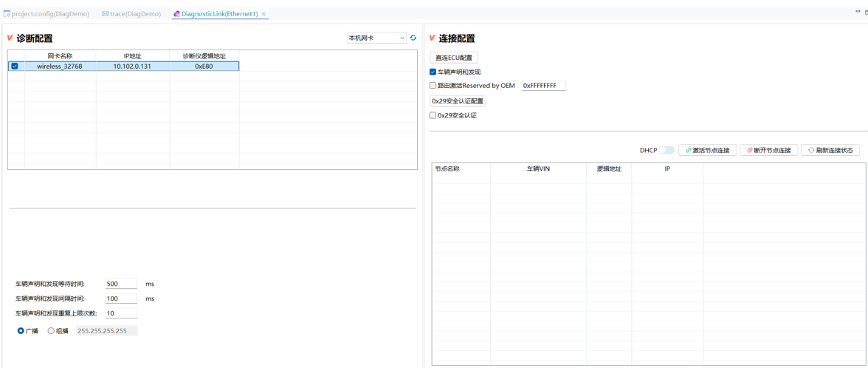Click the IP column header in node table
The height and width of the screenshot is (368, 868).
click(x=667, y=169)
